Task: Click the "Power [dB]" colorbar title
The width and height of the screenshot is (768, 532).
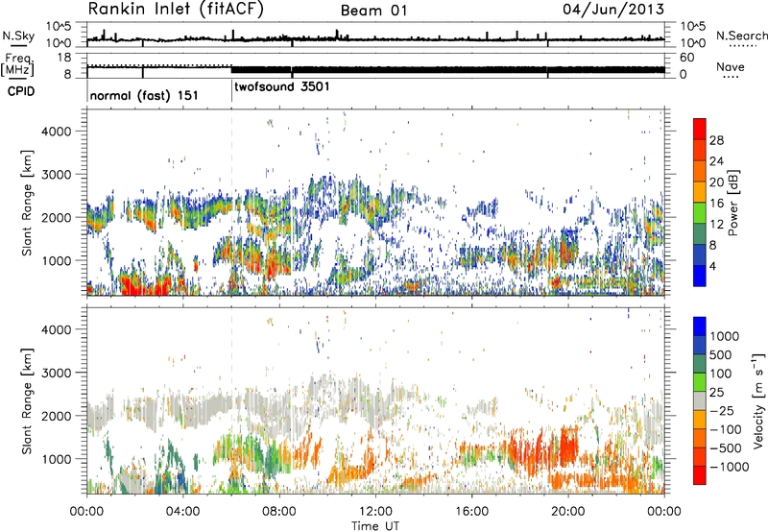Action: [x=732, y=203]
